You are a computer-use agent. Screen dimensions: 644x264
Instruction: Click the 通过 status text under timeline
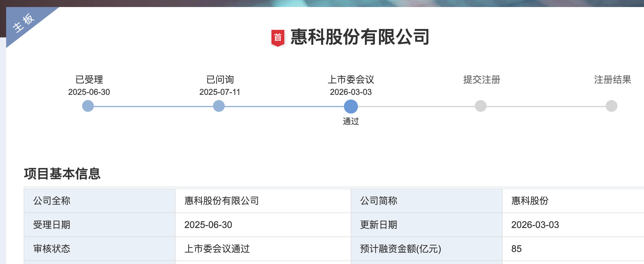pyautogui.click(x=351, y=121)
